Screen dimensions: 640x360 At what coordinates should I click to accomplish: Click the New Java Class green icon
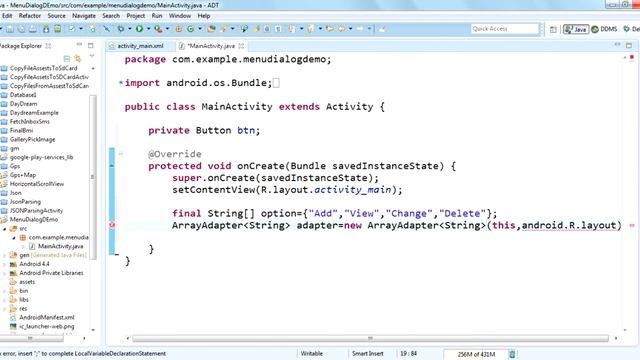[191, 29]
